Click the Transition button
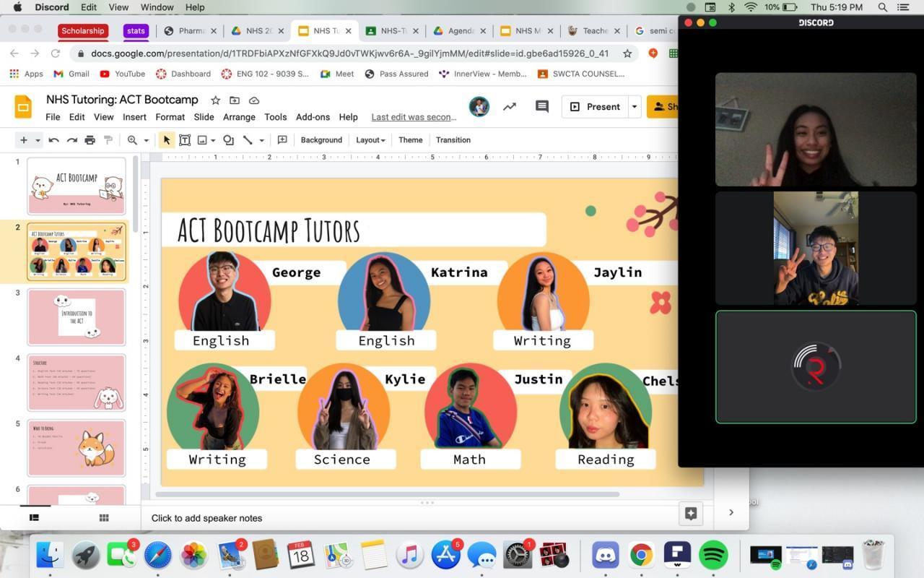The image size is (924, 578). tap(453, 140)
